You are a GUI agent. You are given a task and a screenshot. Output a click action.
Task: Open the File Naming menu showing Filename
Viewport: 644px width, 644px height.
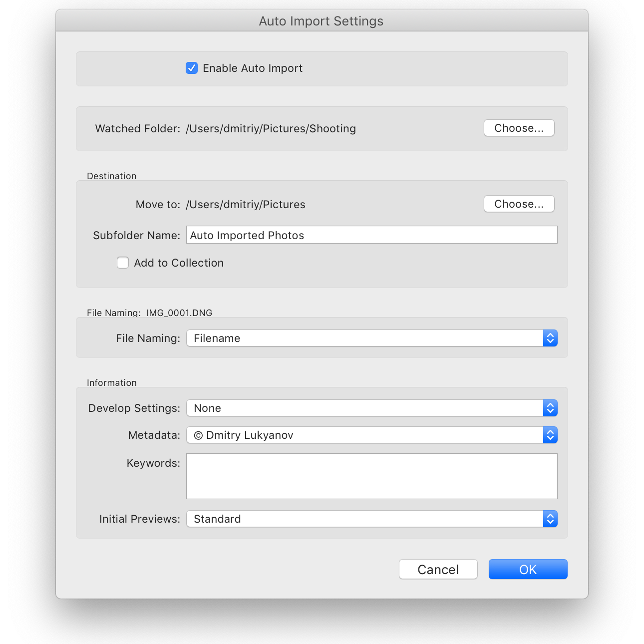tap(364, 338)
